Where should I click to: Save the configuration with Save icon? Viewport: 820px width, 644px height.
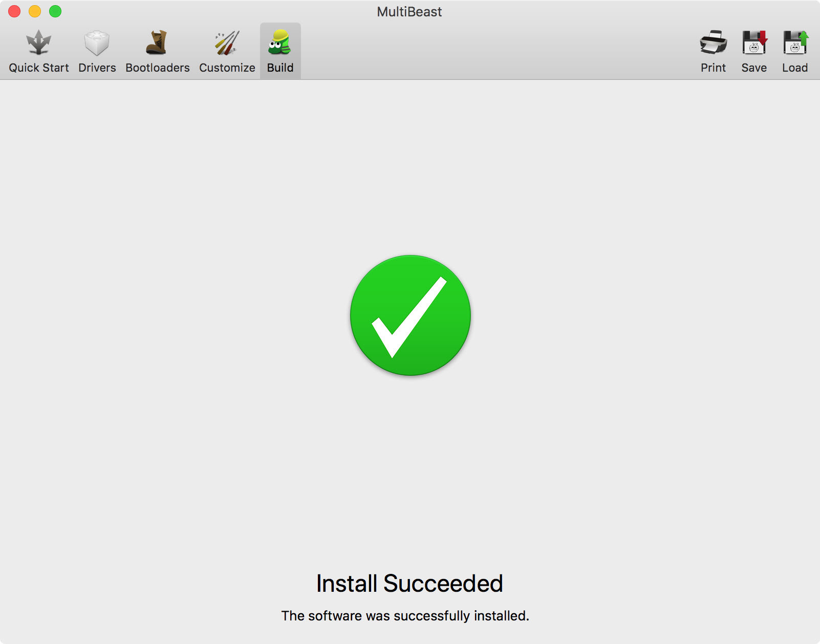click(754, 51)
